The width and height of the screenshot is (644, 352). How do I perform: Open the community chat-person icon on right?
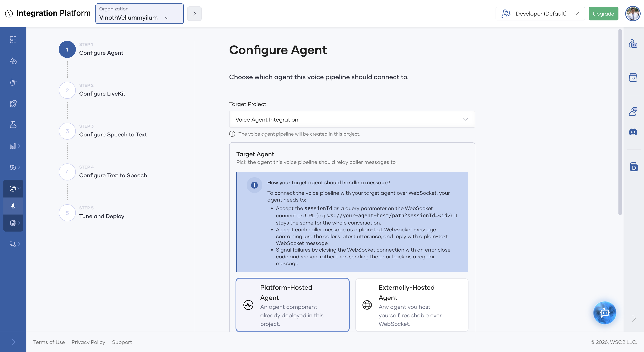tap(633, 112)
